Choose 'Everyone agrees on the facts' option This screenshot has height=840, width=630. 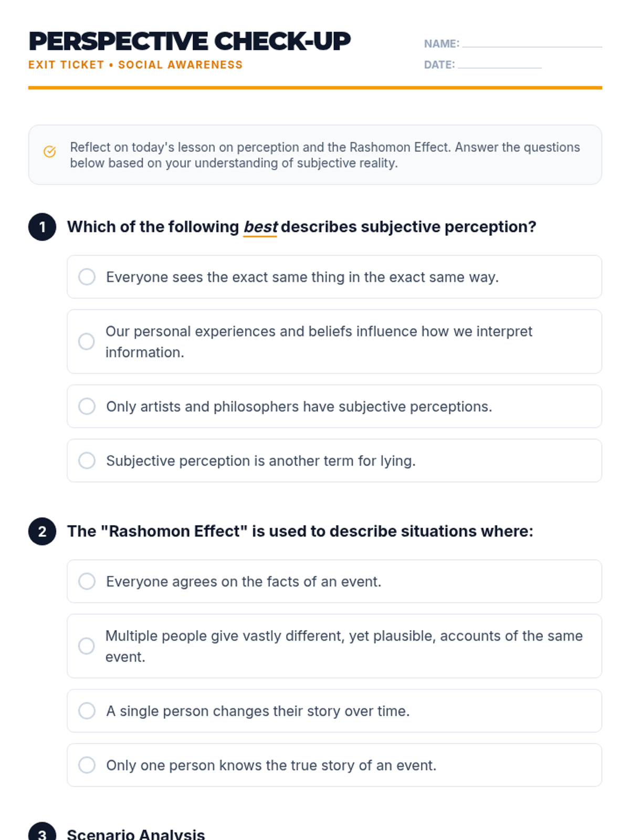87,581
